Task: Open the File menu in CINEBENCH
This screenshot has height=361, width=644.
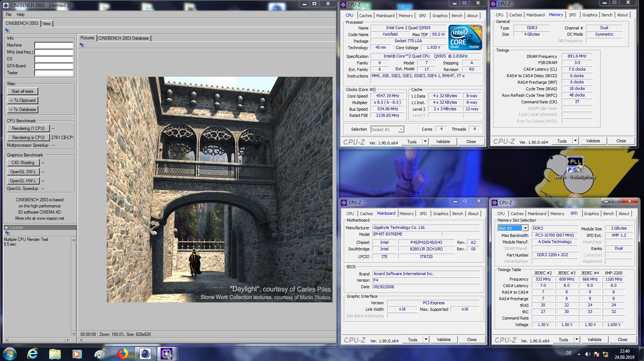Action: pos(9,15)
